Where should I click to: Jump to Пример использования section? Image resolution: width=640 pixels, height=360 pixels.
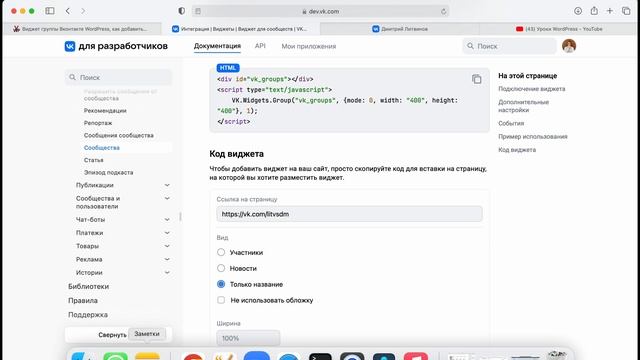tap(533, 136)
